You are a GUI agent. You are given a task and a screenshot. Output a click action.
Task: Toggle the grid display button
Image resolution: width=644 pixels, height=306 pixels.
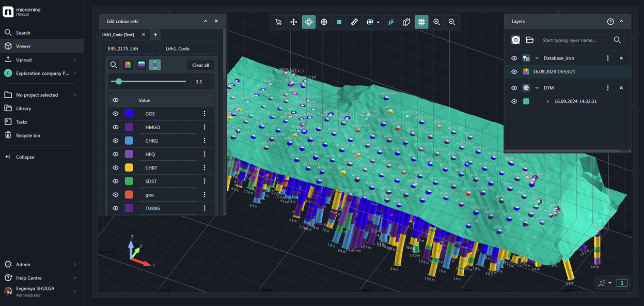coord(421,22)
